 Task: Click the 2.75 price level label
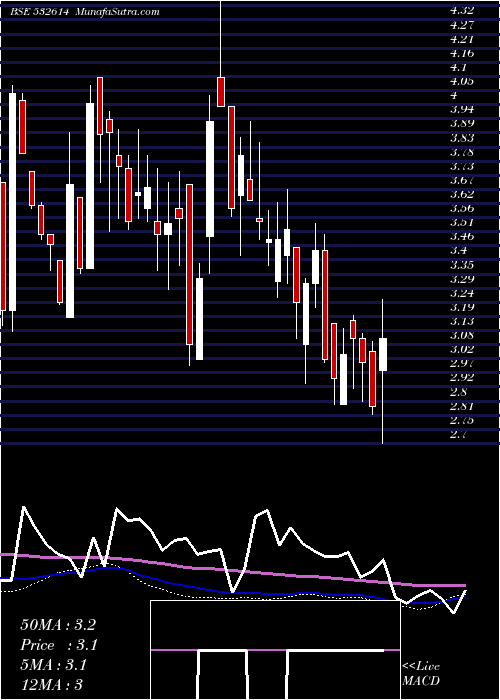click(462, 421)
